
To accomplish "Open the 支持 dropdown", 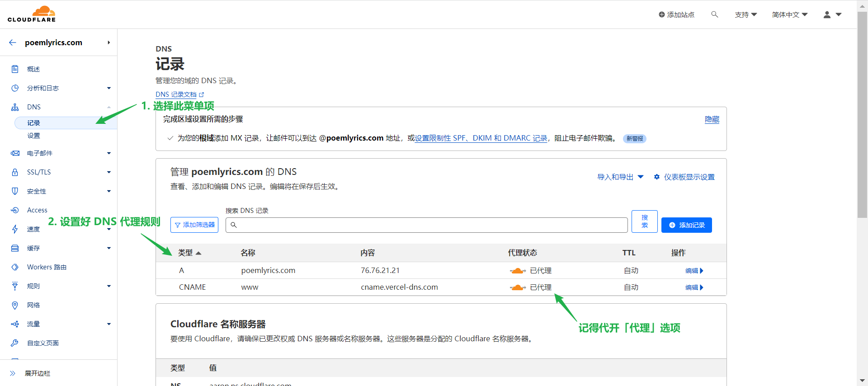I will 746,15.
